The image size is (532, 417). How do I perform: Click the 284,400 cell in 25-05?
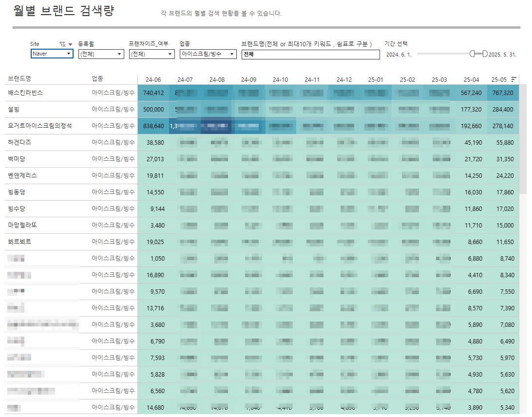(x=503, y=109)
